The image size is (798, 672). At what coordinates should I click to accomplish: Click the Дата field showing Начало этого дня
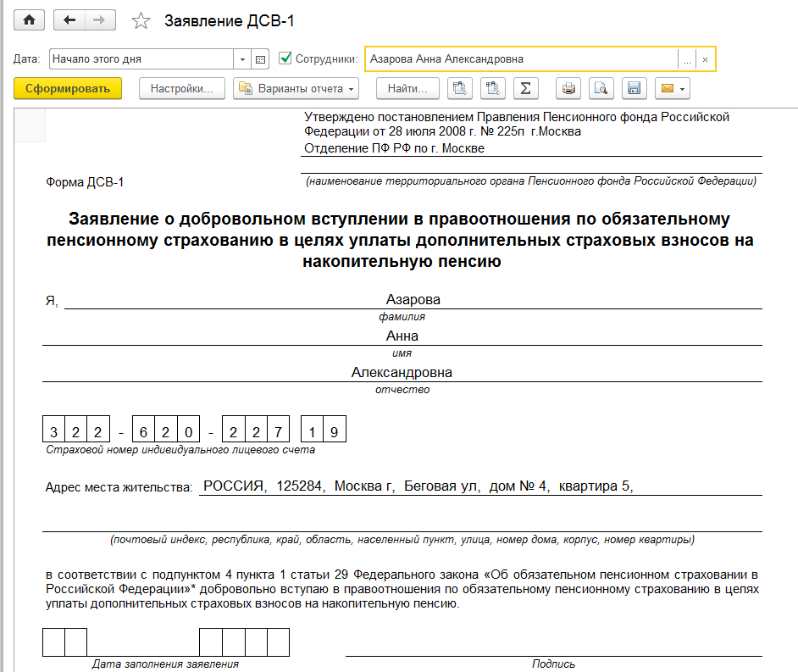coord(141,59)
